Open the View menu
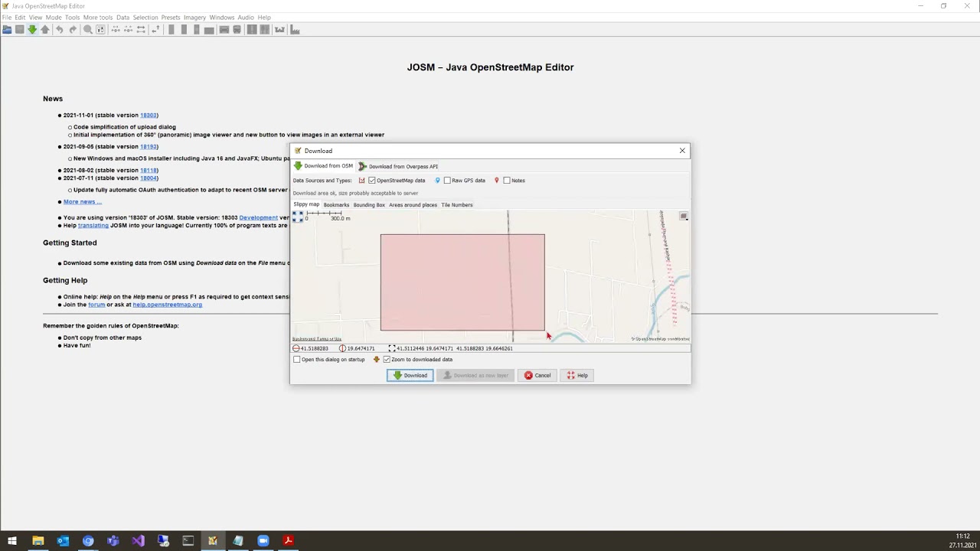Viewport: 980px width, 551px height. [35, 17]
